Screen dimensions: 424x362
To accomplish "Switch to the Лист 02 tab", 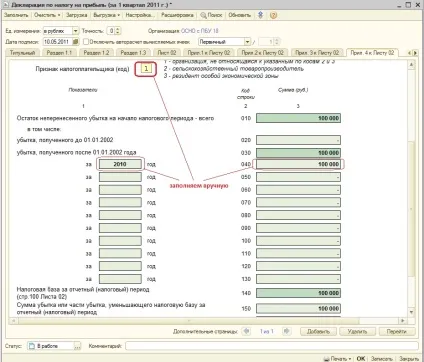I will pyautogui.click(x=167, y=53).
